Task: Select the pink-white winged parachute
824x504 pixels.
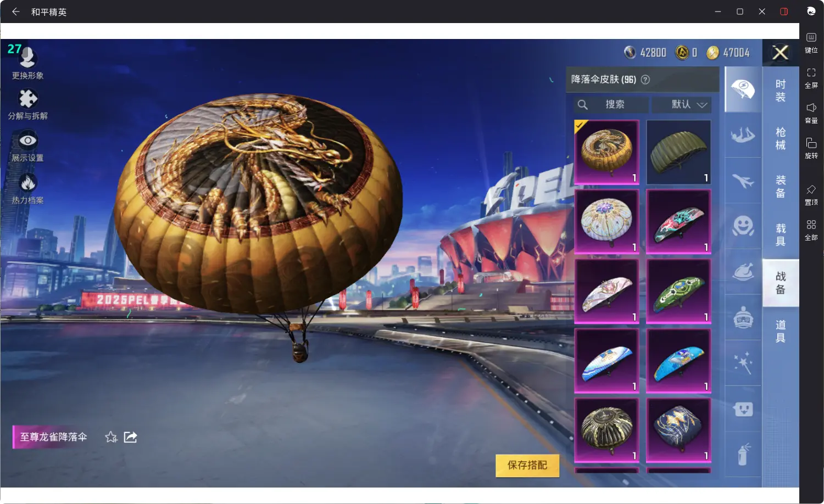Action: click(607, 292)
